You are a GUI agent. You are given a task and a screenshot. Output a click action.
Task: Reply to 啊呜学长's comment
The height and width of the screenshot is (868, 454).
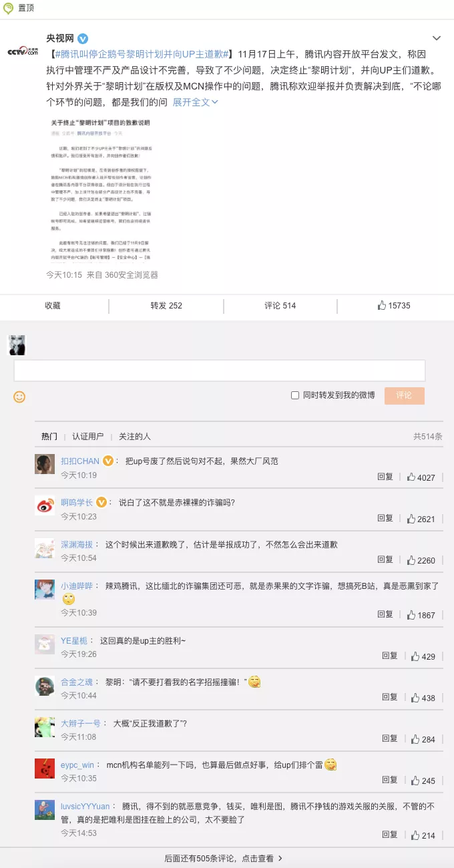[x=385, y=518]
